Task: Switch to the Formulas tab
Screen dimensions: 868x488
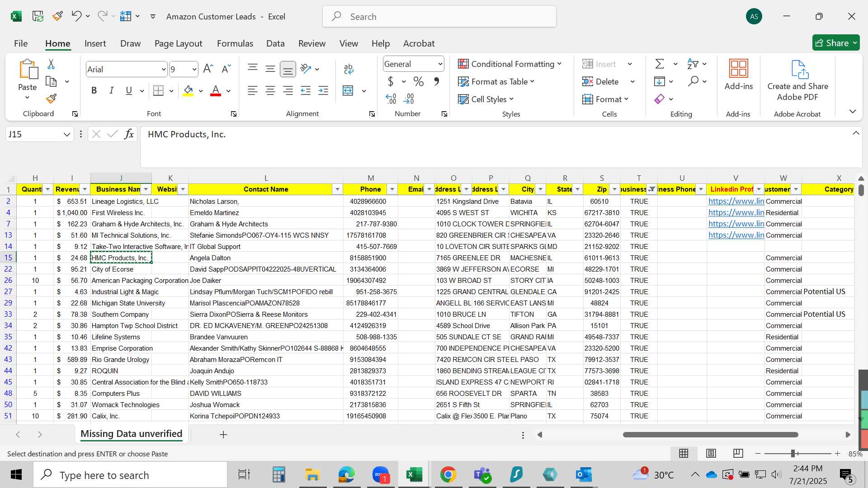Action: [x=235, y=43]
